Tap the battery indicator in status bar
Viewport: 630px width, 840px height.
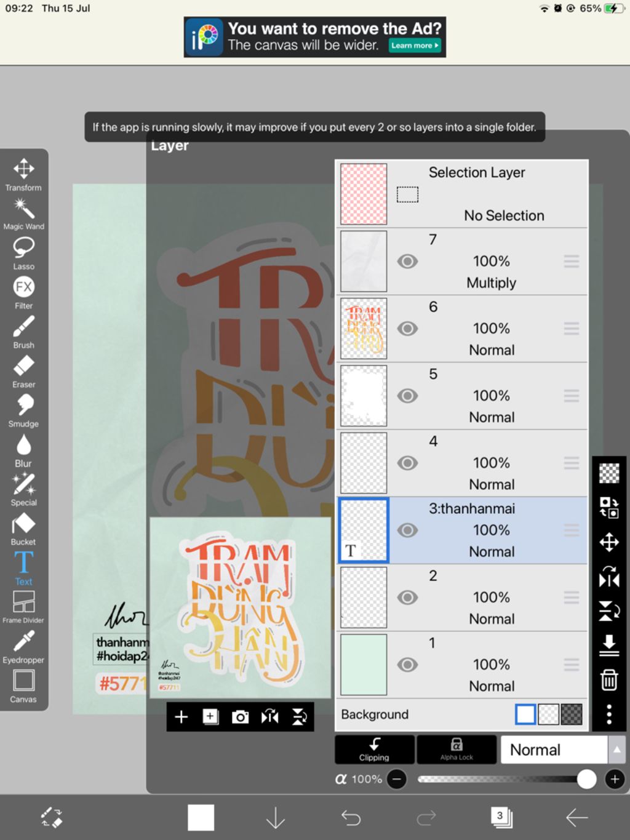coord(614,8)
